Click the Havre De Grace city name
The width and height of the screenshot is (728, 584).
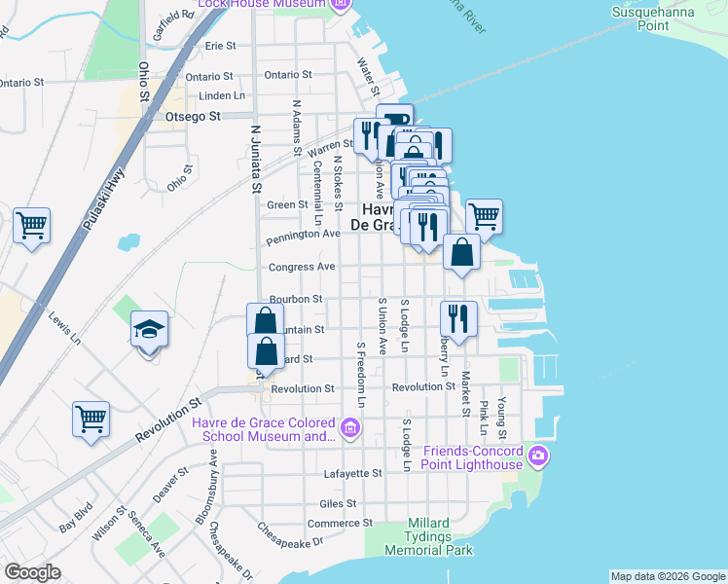click(374, 217)
